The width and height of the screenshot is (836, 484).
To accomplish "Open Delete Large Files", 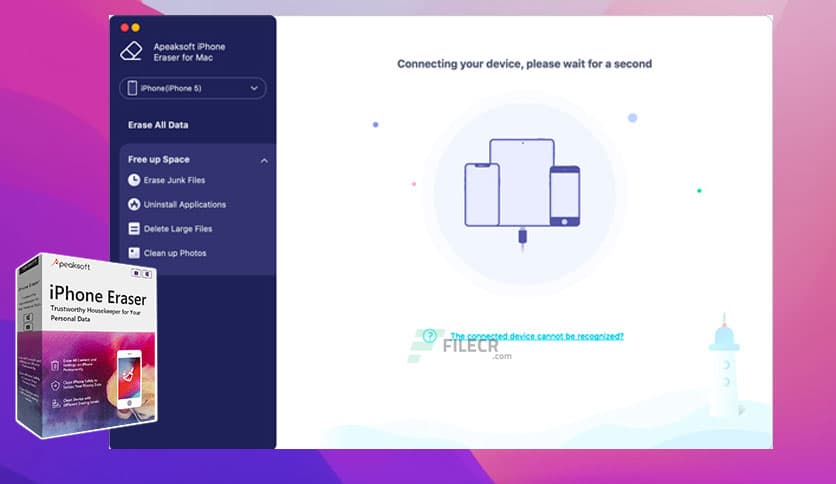I will (178, 229).
